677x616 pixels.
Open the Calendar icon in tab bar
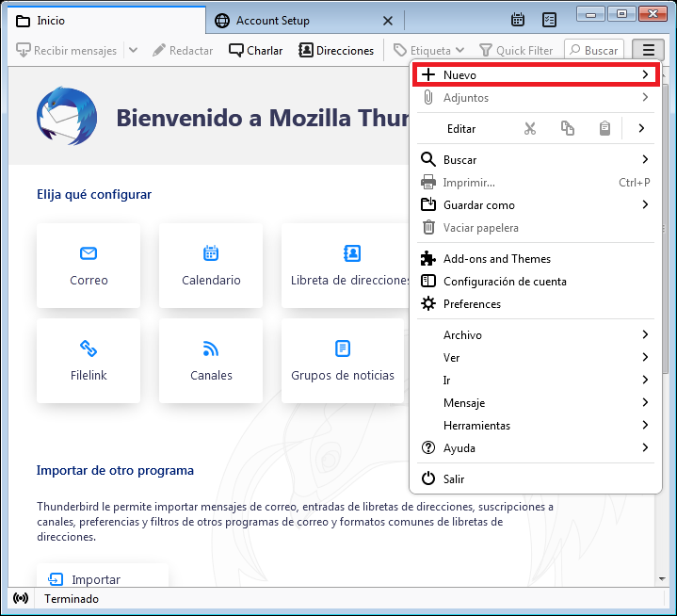pyautogui.click(x=517, y=20)
